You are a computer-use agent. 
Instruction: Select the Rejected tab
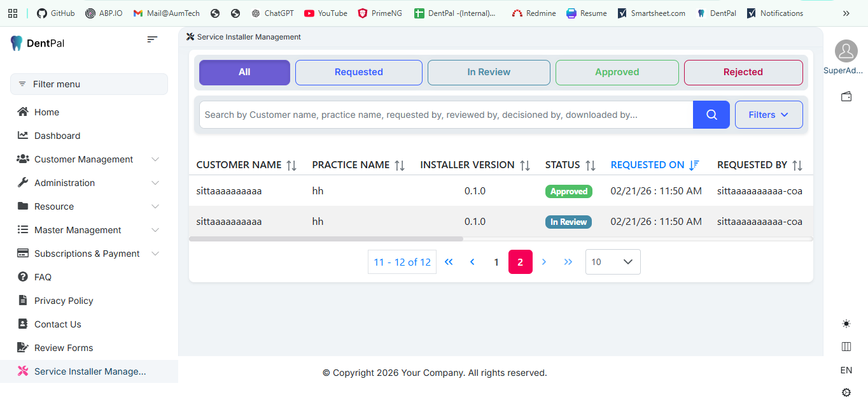(743, 72)
